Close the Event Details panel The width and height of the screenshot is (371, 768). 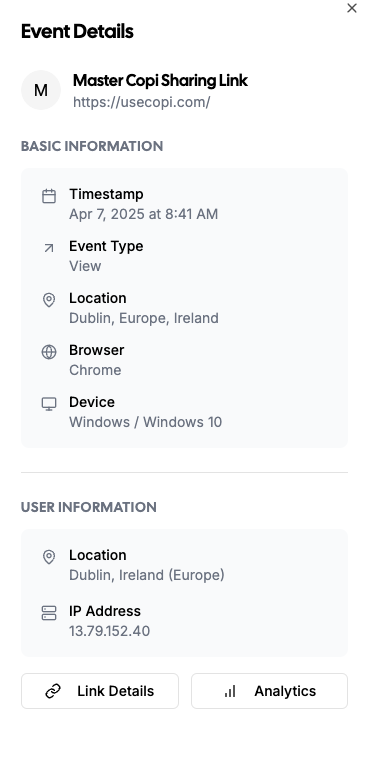click(x=351, y=8)
